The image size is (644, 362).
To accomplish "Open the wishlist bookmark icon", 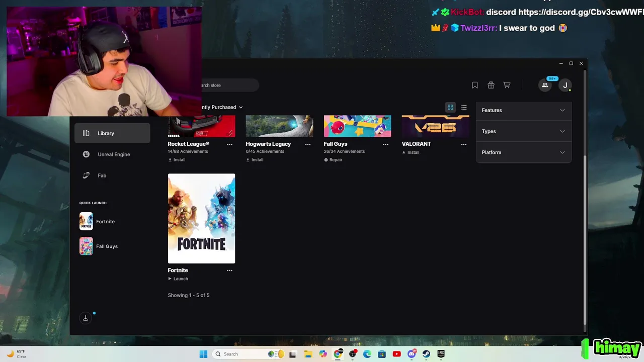I will pos(475,85).
